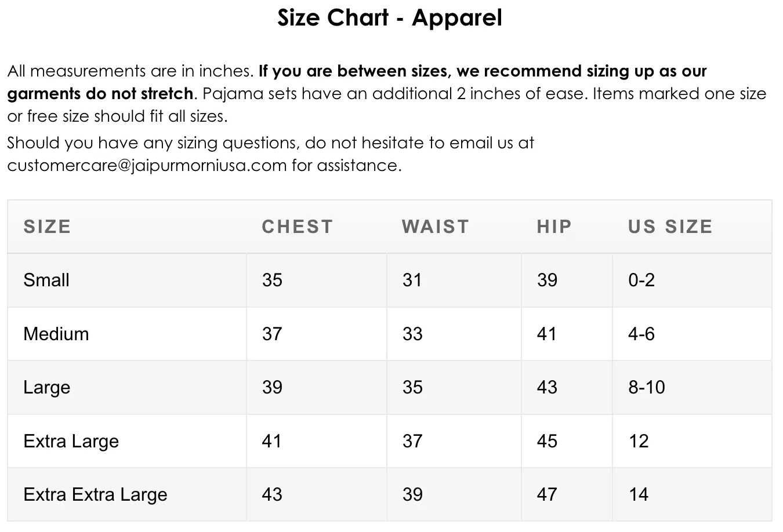Click the bold sizing up recommendation text
This screenshot has width=783, height=532.
[x=482, y=72]
